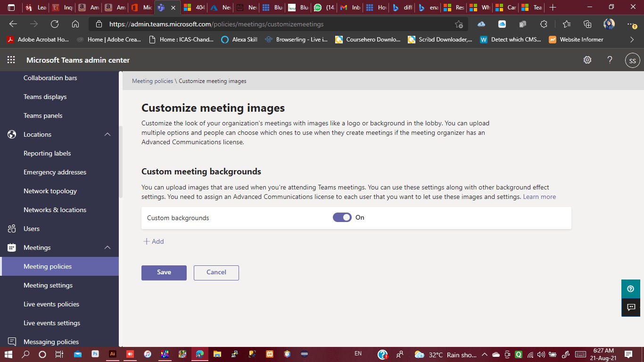Click the browser address bar URL
The image size is (644, 362).
[x=216, y=24]
